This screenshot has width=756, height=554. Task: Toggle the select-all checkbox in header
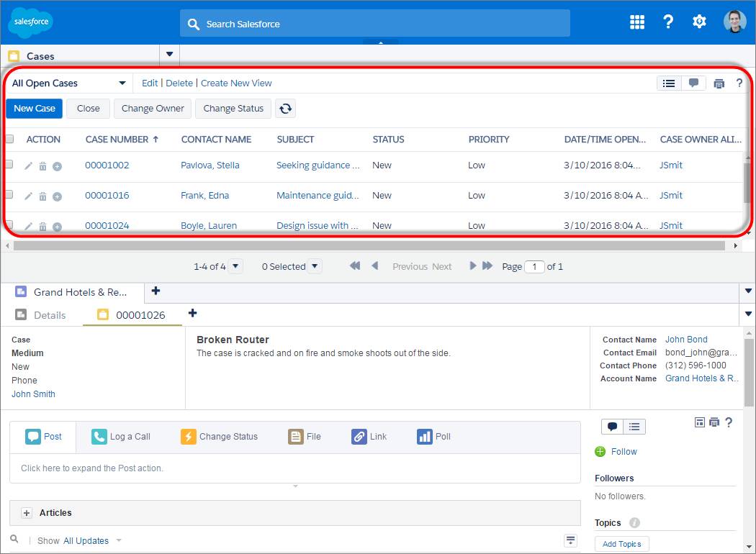(x=9, y=140)
